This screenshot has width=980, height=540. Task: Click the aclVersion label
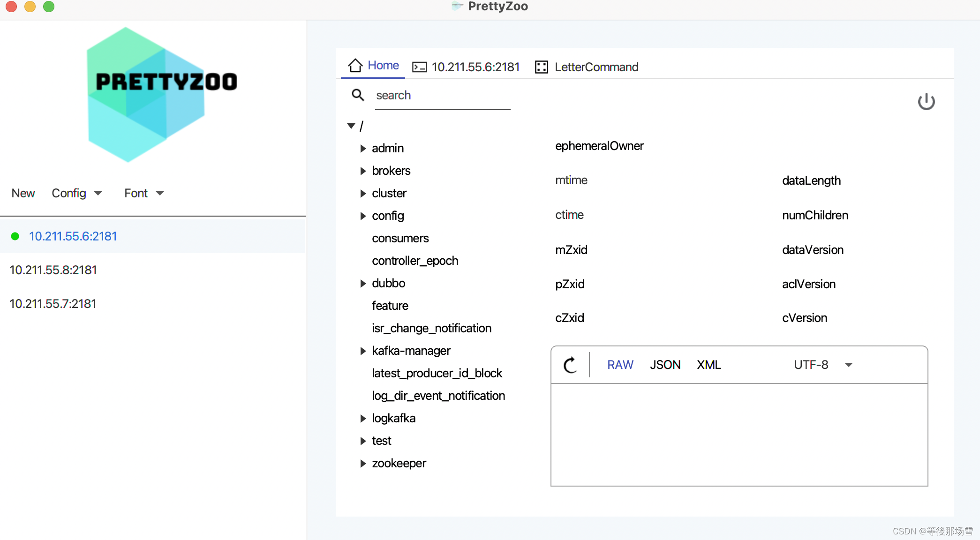click(x=809, y=285)
